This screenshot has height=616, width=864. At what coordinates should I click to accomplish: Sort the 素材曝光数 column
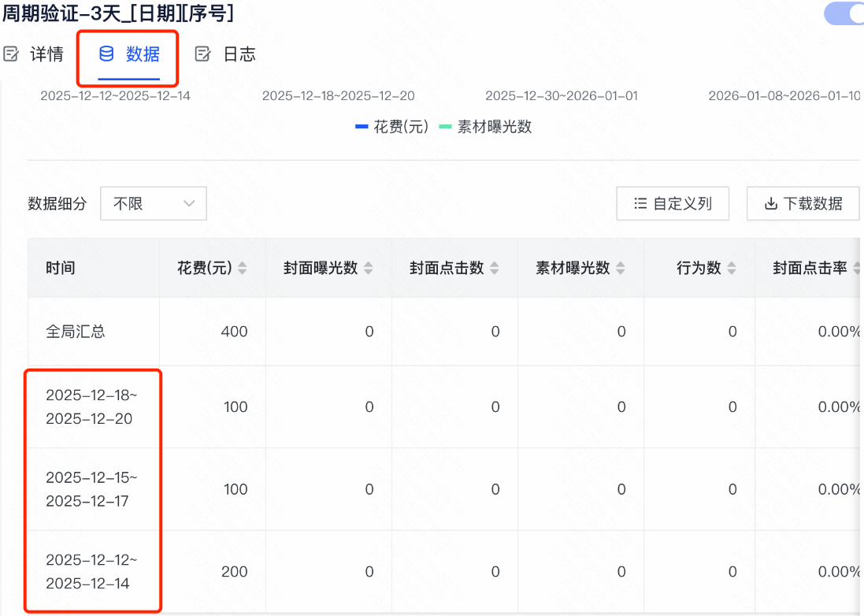coord(621,268)
